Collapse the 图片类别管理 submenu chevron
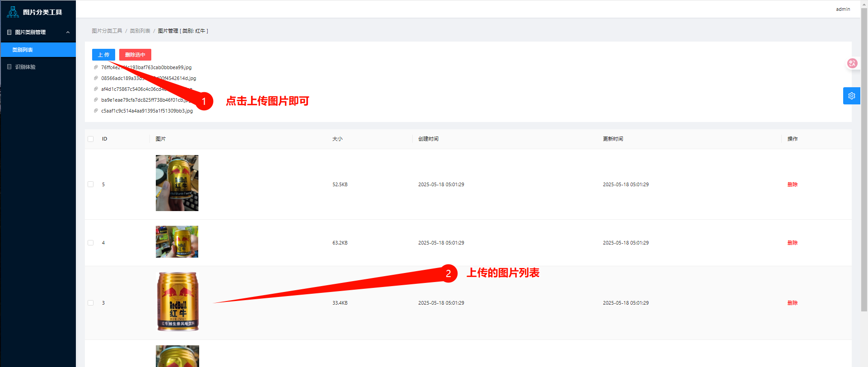Screen dimensions: 868x367 [68, 33]
